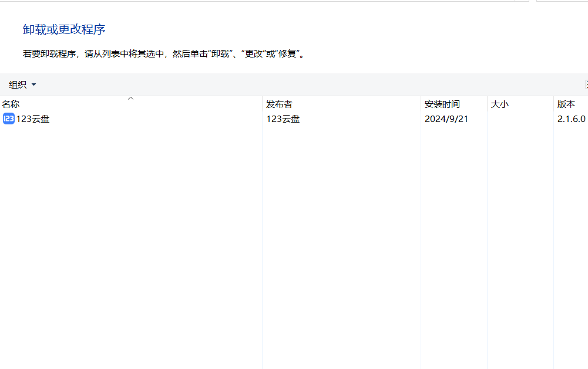Screen dimensions: 588x369
Task: Click the view options icon at right edge
Action: (x=586, y=84)
